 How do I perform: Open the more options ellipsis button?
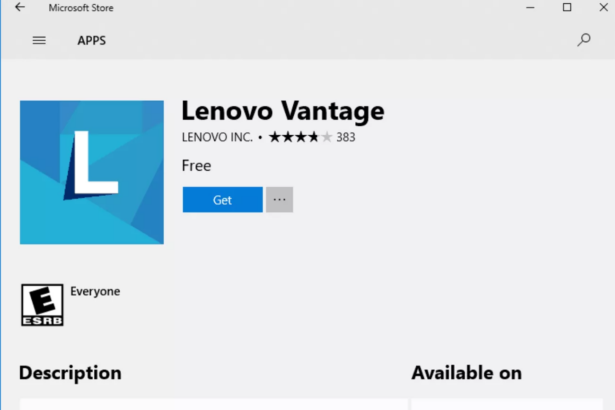(x=279, y=200)
